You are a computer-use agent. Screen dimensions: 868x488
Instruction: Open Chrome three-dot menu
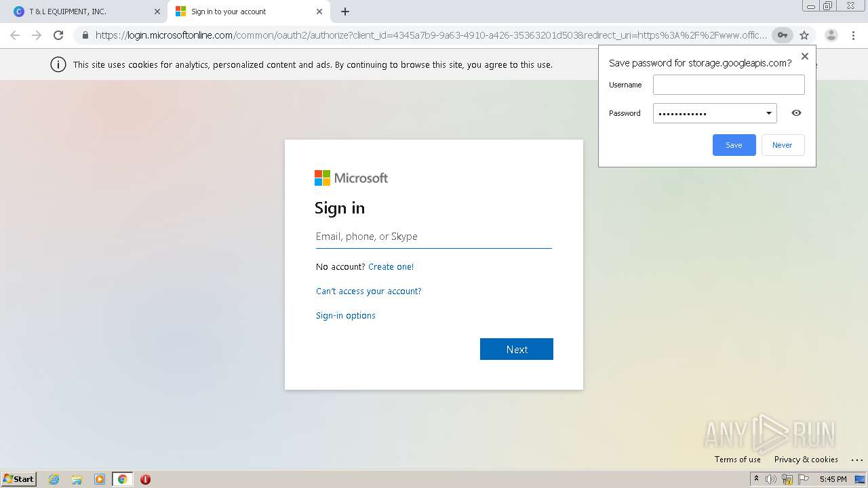click(x=853, y=35)
